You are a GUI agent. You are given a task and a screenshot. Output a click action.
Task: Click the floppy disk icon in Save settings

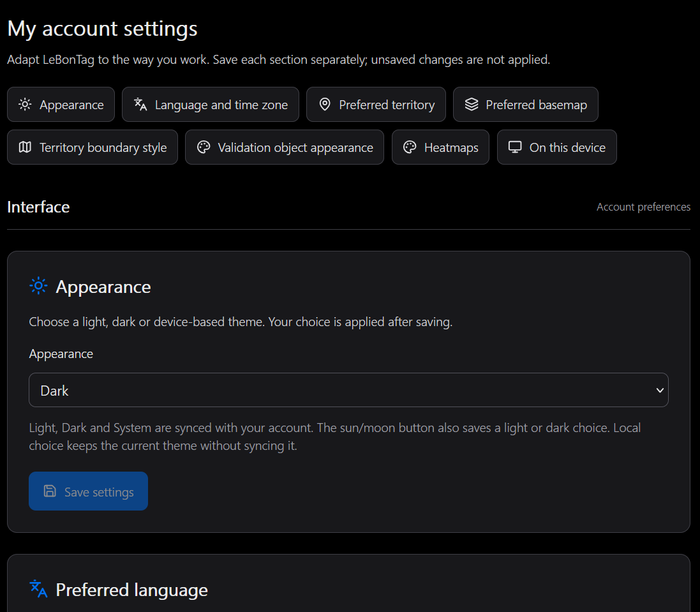[x=50, y=491]
